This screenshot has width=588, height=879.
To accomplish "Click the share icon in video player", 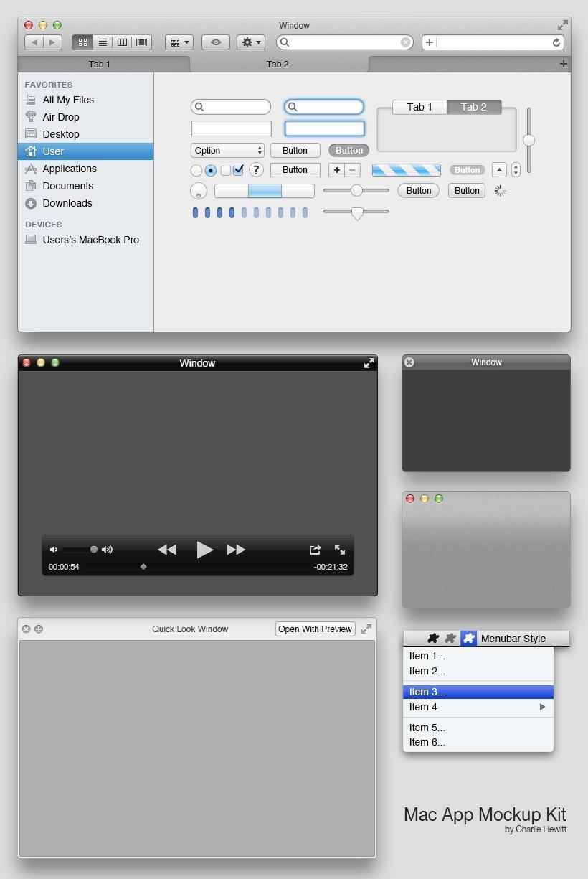I will [x=314, y=550].
